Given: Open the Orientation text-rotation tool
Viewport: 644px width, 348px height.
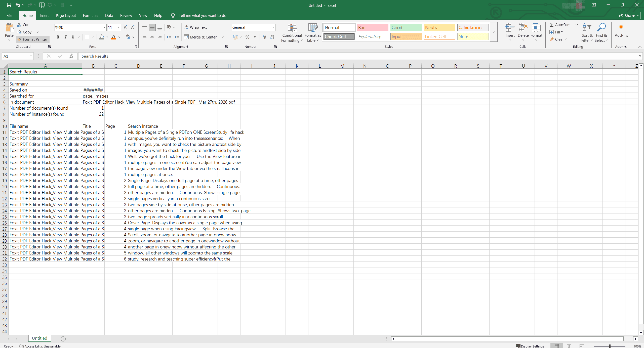Looking at the screenshot, I should pos(169,27).
